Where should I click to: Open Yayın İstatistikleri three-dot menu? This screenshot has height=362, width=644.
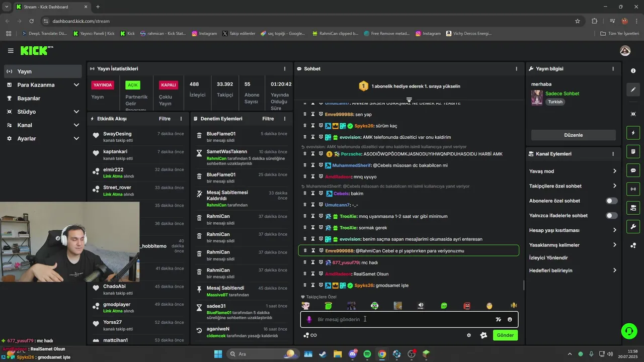[x=285, y=68]
